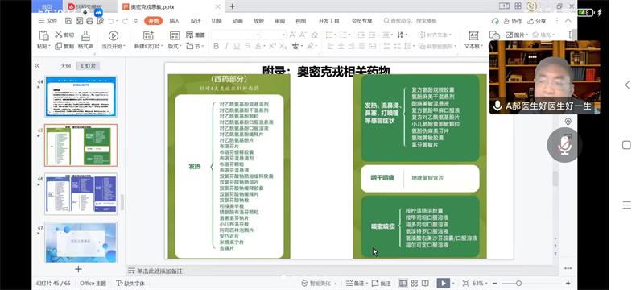The height and width of the screenshot is (290, 644).
Task: Click the Print icon in quick access toolbar
Action: coord(89,21)
